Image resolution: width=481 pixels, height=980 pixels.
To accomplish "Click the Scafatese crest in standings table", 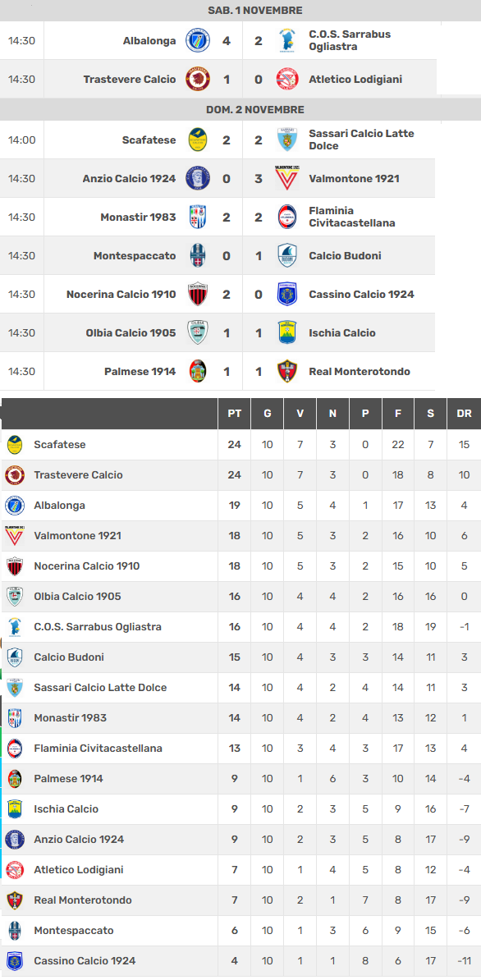I will pos(15,444).
